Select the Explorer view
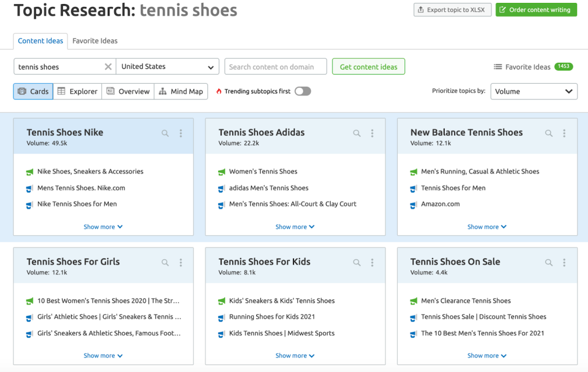 [77, 91]
